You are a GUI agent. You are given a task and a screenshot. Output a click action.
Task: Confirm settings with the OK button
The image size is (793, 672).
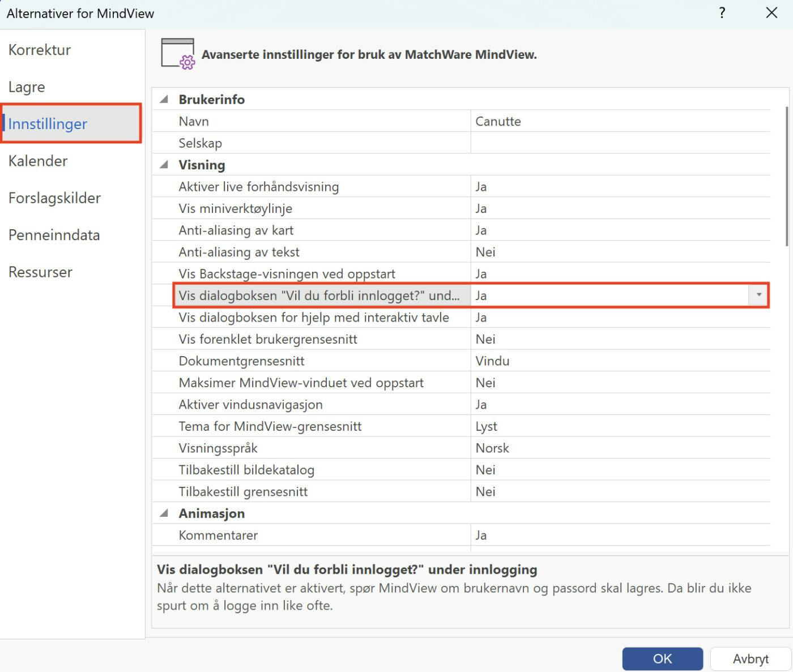click(662, 658)
